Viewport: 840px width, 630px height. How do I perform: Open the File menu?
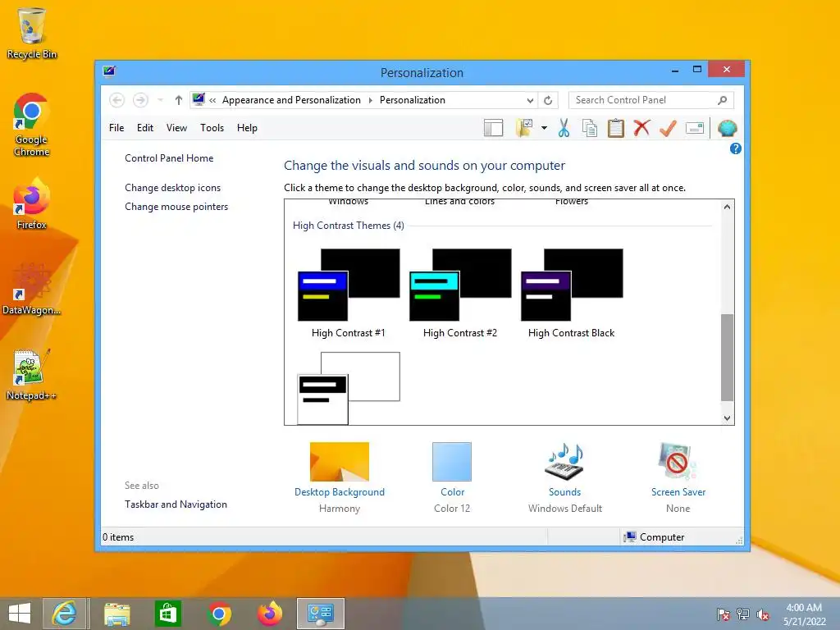coord(116,128)
